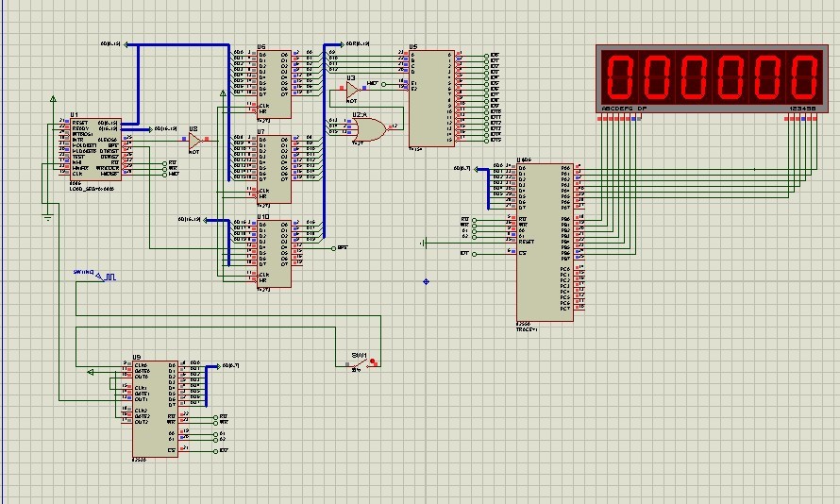Select the large 8255 chip driving the display

click(545, 243)
